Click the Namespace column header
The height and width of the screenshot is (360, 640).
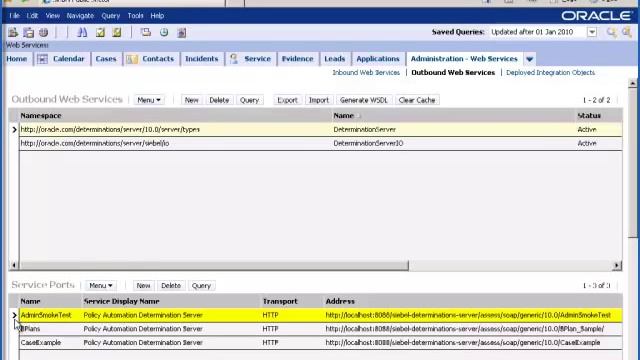click(x=41, y=116)
